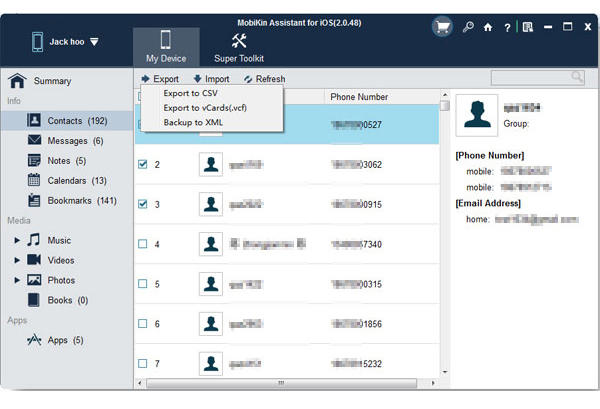Click the feedback icon next to help
The height and width of the screenshot is (409, 600).
(528, 27)
